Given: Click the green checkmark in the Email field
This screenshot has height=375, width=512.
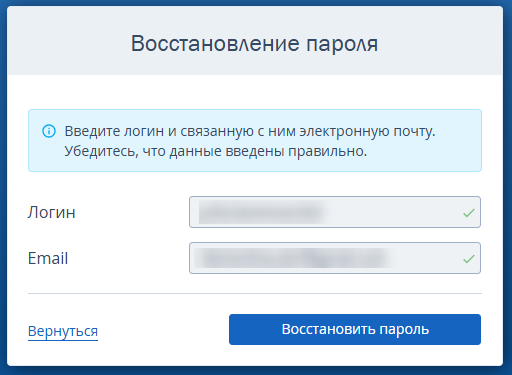Looking at the screenshot, I should (x=469, y=259).
